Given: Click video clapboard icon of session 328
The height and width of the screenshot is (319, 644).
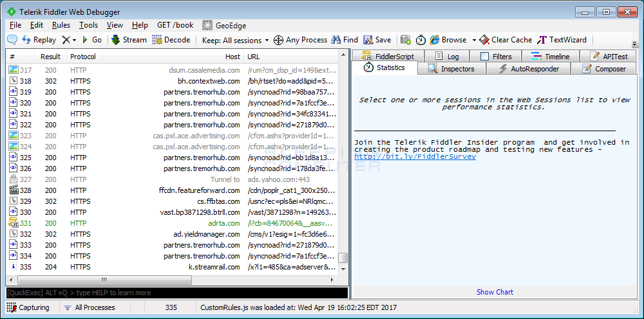Looking at the screenshot, I should pyautogui.click(x=14, y=190).
